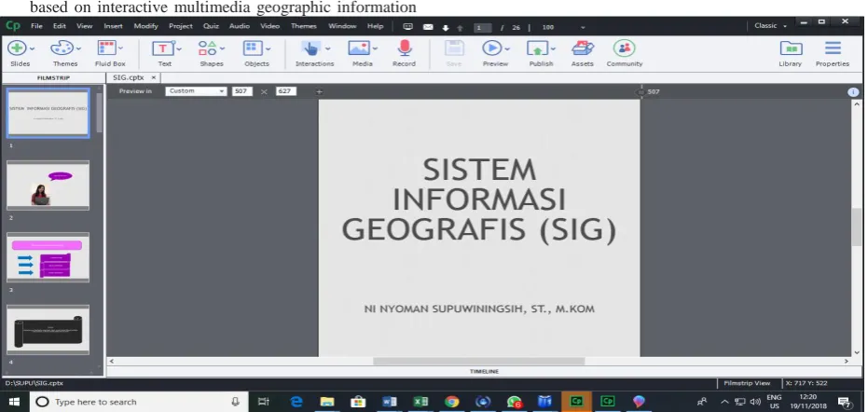The height and width of the screenshot is (412, 868).
Task: Open the Audio menu
Action: [x=240, y=26]
